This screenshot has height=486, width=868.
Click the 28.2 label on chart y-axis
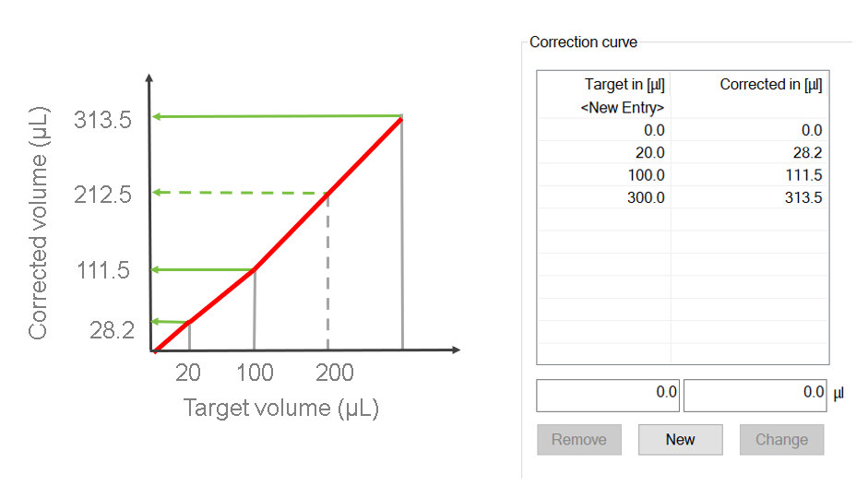pyautogui.click(x=113, y=329)
